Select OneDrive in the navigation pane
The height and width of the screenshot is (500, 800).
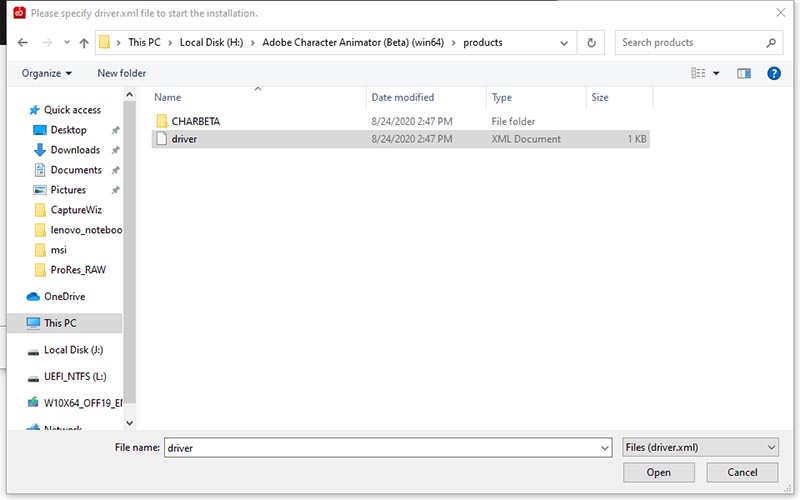[x=64, y=296]
